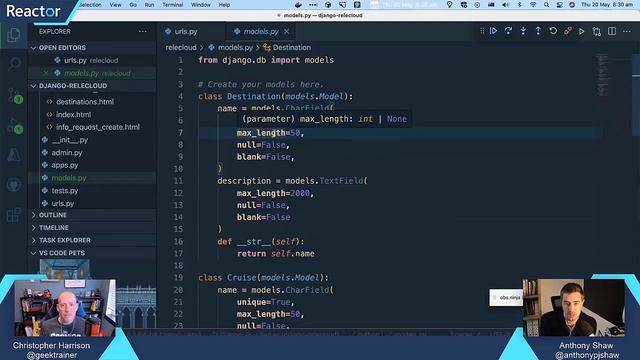Open the Go menu
Image resolution: width=640 pixels, height=360 pixels.
point(133,5)
